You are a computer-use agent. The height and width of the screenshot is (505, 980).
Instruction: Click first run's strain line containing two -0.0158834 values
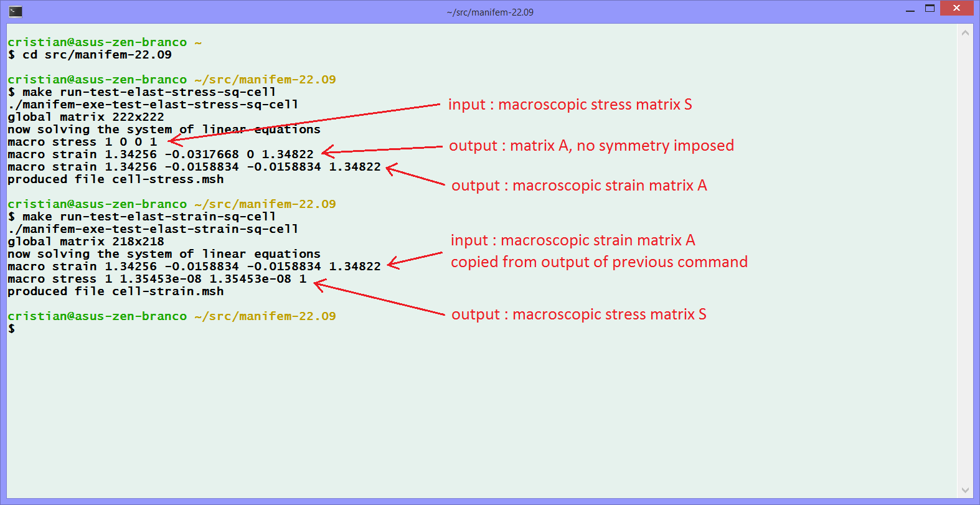(x=194, y=167)
